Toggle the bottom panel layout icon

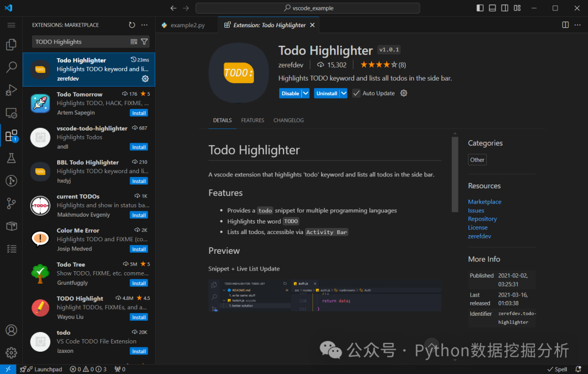tap(492, 8)
